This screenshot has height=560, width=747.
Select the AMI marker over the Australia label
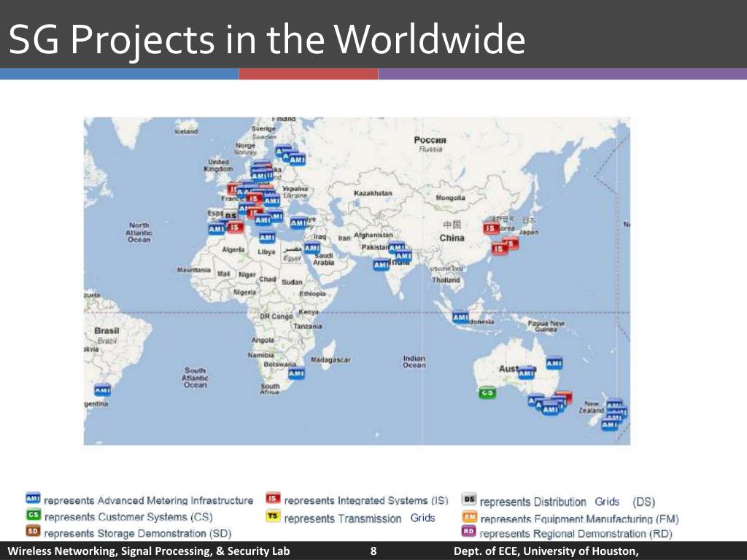527,373
